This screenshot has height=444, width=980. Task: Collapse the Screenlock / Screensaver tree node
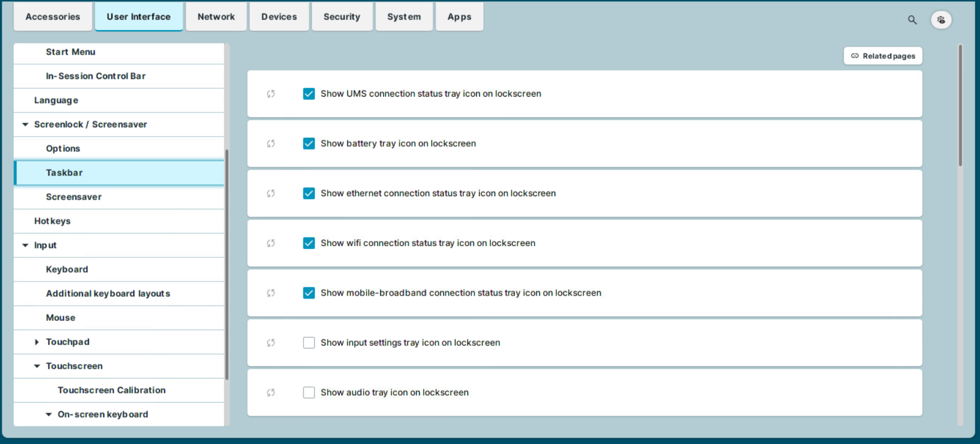[x=25, y=124]
